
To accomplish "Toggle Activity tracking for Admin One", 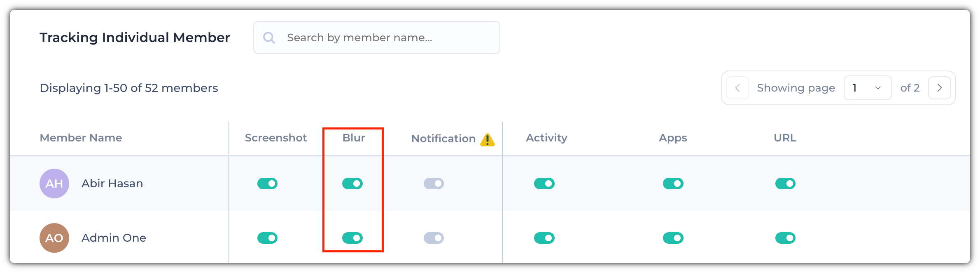I will [544, 238].
